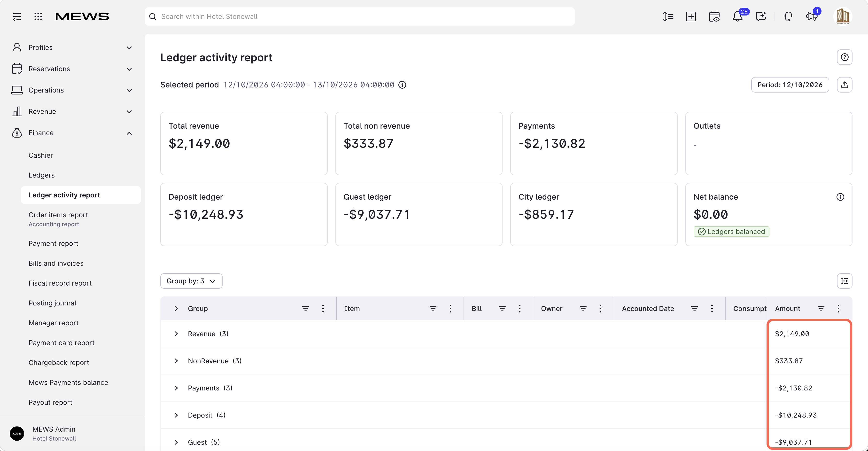Open the help question mark icon

(845, 57)
